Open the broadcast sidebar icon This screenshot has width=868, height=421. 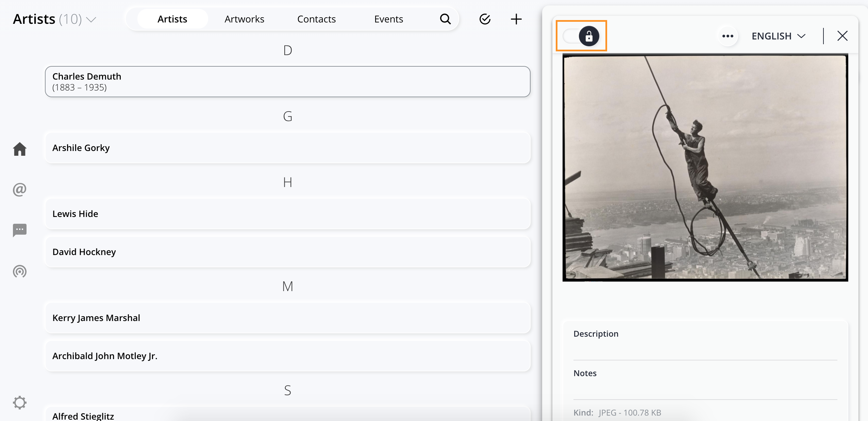pyautogui.click(x=20, y=271)
